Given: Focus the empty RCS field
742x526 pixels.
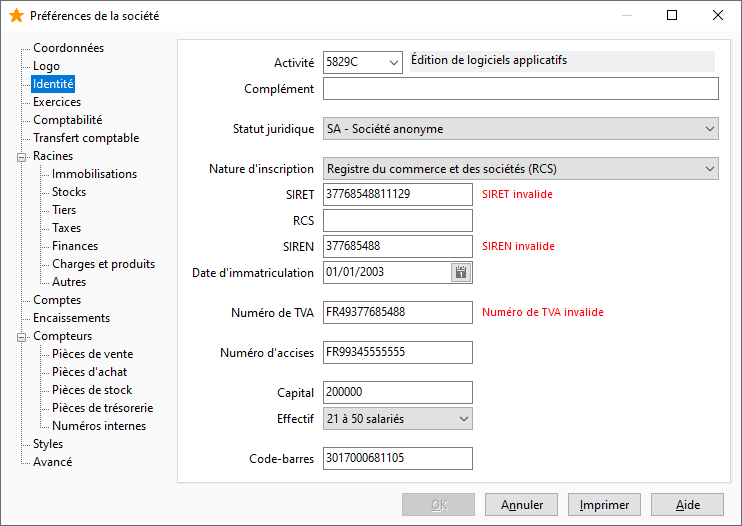Looking at the screenshot, I should pos(398,220).
